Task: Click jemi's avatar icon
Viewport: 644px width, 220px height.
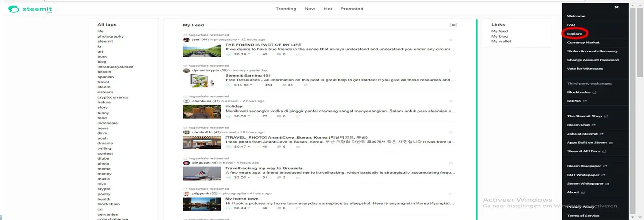Action: click(x=186, y=40)
